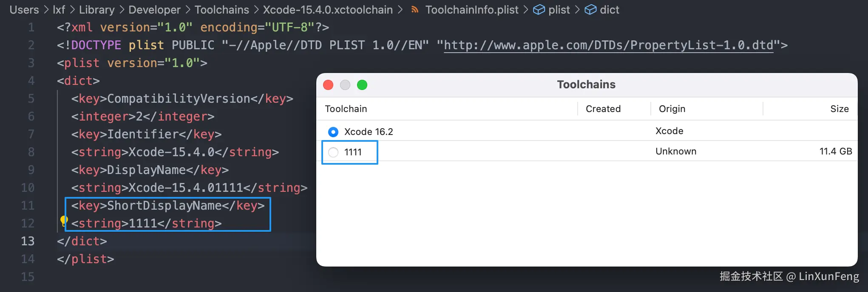Select the 1111 toolchain radio button
The width and height of the screenshot is (868, 292).
click(333, 152)
